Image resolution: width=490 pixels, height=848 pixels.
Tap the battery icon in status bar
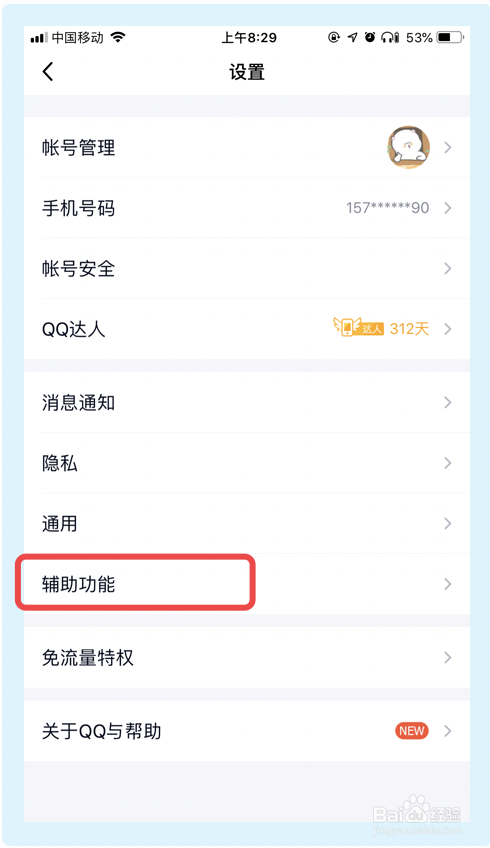[x=451, y=37]
